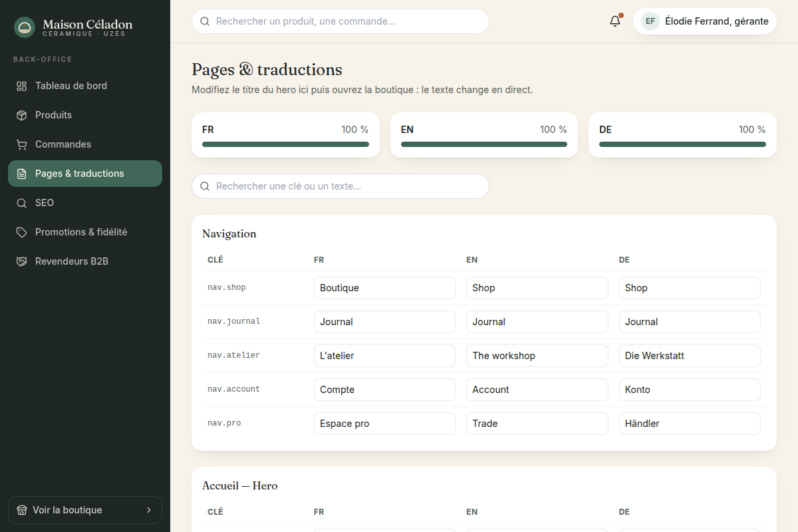Image resolution: width=798 pixels, height=532 pixels.
Task: Open the Tableau de bord menu
Action: [x=85, y=86]
